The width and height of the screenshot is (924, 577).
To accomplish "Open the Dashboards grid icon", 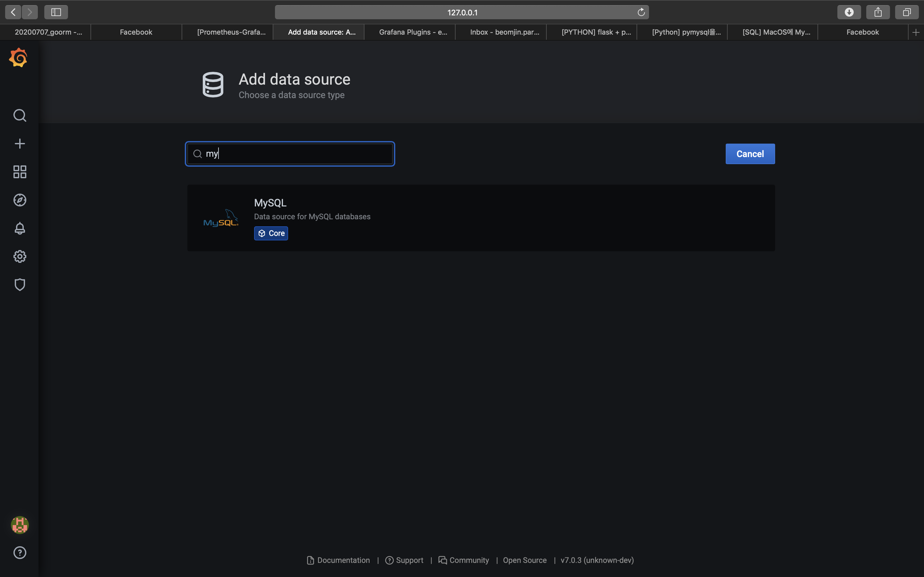I will coord(20,172).
